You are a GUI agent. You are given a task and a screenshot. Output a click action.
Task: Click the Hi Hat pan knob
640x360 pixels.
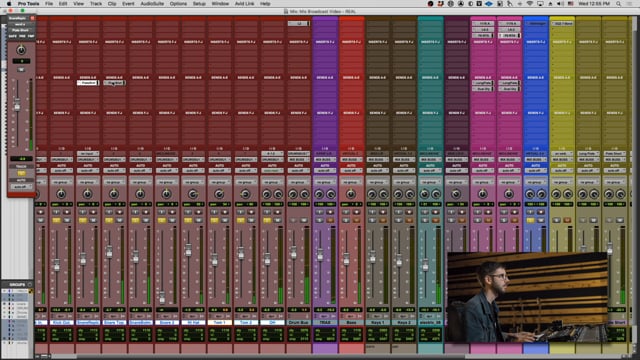point(193,194)
